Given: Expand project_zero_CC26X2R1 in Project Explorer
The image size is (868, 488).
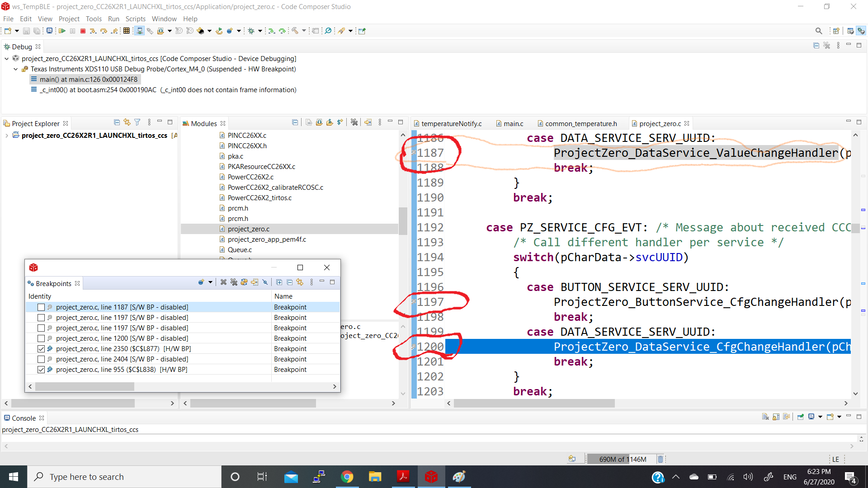Looking at the screenshot, I should click(x=6, y=136).
